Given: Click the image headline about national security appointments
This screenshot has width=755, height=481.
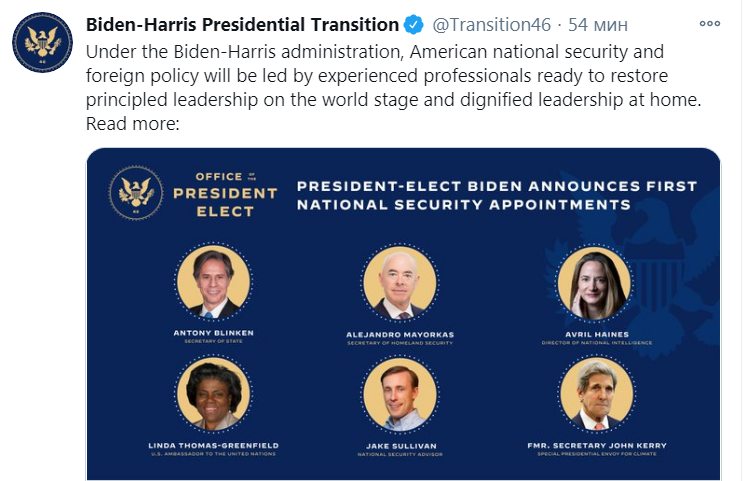Looking at the screenshot, I should (x=497, y=196).
